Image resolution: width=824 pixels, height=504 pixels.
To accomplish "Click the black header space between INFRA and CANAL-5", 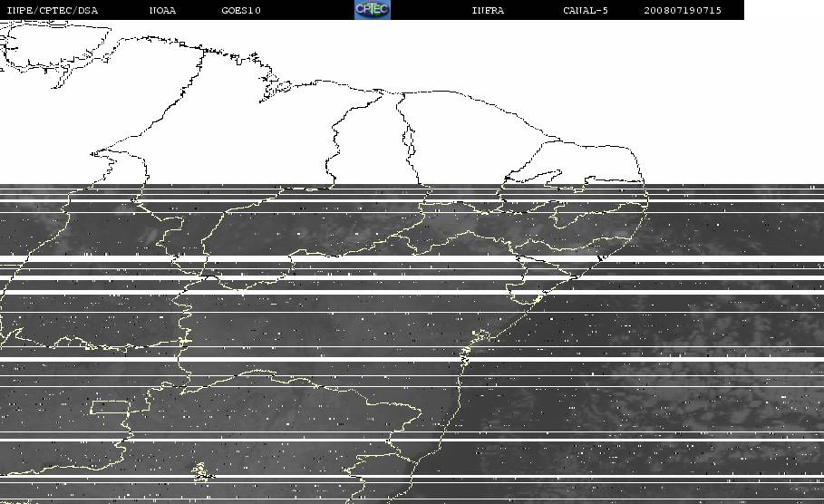I will 533,10.
